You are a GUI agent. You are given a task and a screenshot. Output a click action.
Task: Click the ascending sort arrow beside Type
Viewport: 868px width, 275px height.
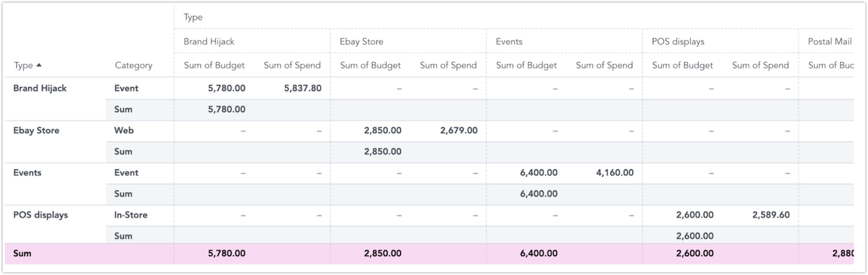[x=39, y=65]
